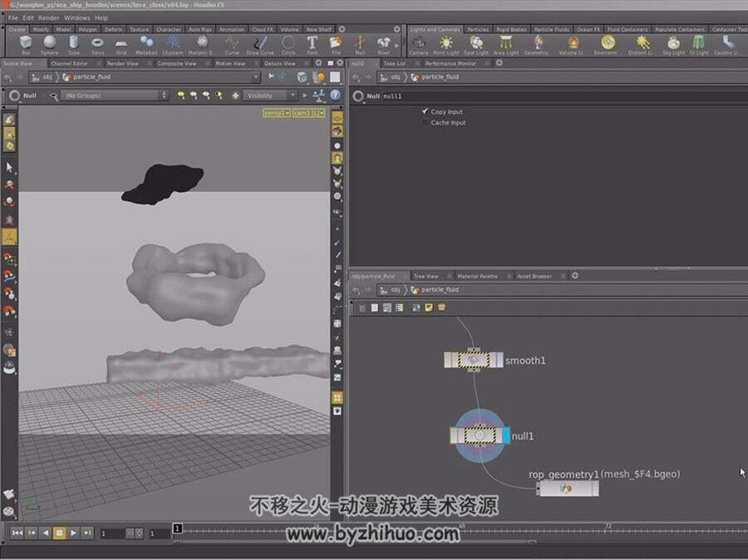Jump to the first frame
Viewport: 748px width, 560px height.
tap(17, 533)
